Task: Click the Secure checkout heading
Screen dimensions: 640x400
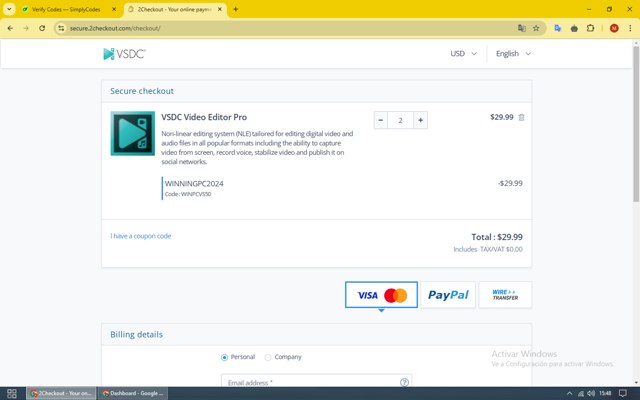Action: 142,91
